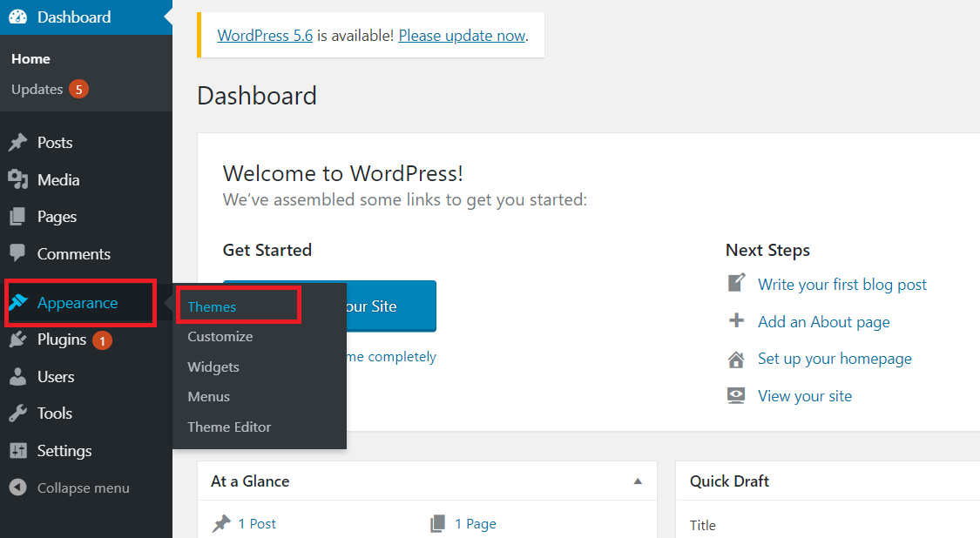Screen dimensions: 980x538
Task: Open Themes in Appearance submenu
Action: [x=212, y=306]
